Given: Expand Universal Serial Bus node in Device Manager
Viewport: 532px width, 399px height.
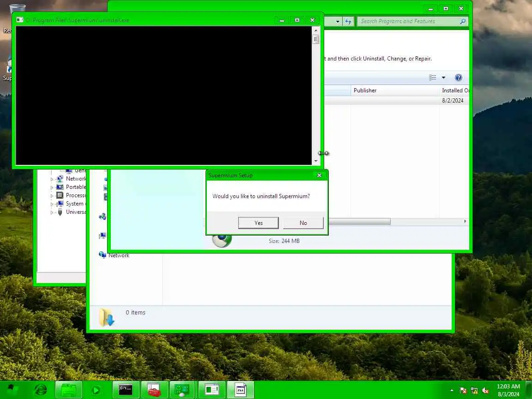Looking at the screenshot, I should pyautogui.click(x=52, y=212).
